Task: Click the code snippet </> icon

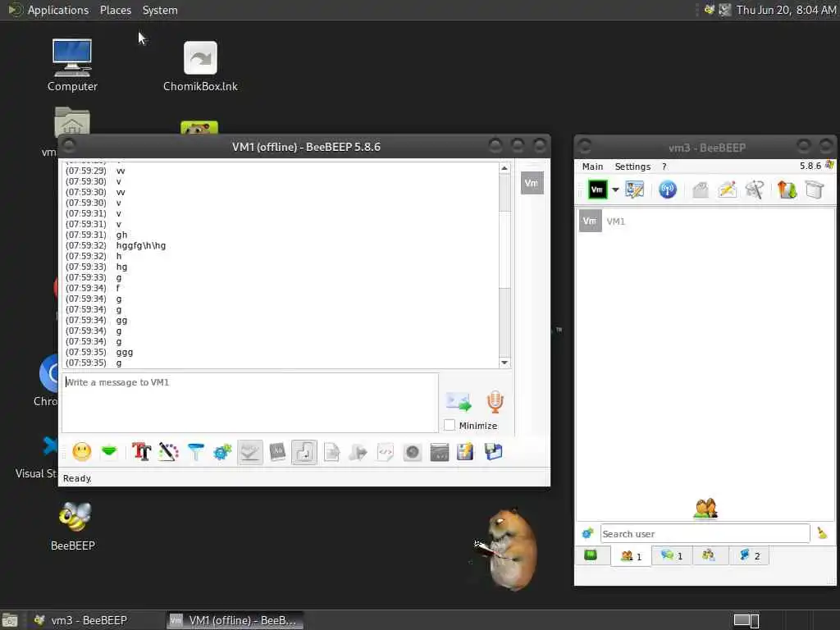Action: pyautogui.click(x=386, y=452)
